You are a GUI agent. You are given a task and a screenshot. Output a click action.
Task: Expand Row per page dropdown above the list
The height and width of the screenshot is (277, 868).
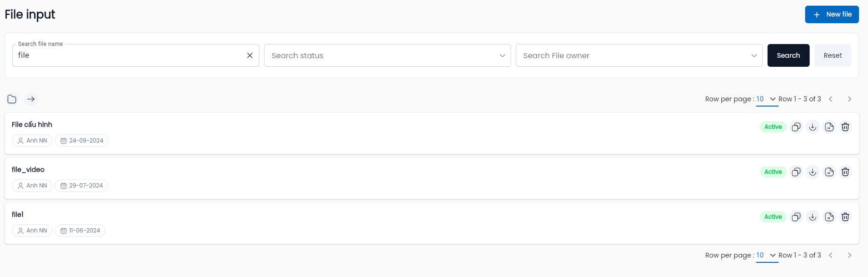pyautogui.click(x=767, y=99)
